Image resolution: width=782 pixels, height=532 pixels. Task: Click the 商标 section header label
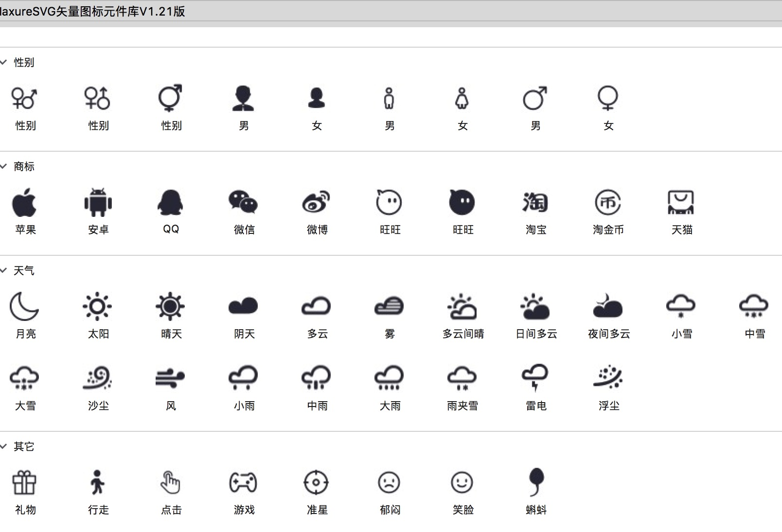tap(24, 166)
